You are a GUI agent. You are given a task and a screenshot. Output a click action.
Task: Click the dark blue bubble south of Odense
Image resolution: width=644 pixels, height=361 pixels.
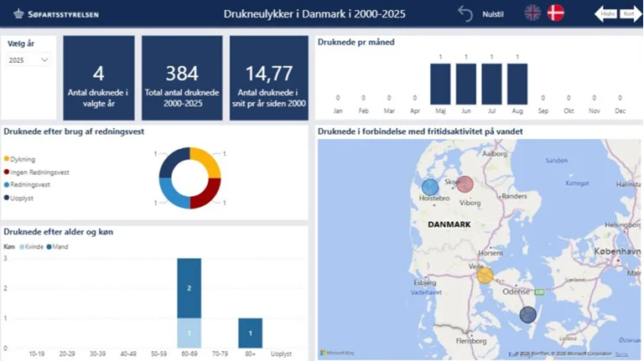(527, 314)
